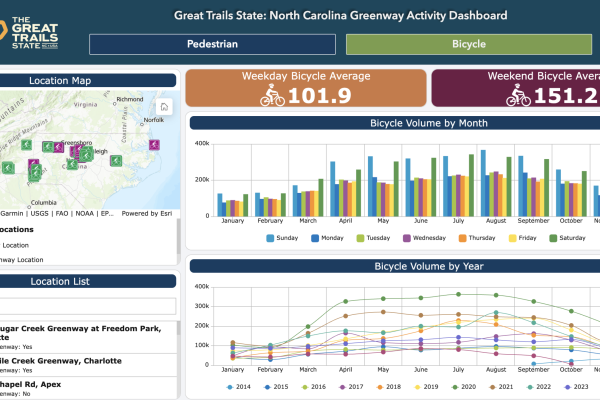The height and width of the screenshot is (400, 600).
Task: Focus the Location List search field
Action: pyautogui.click(x=88, y=307)
